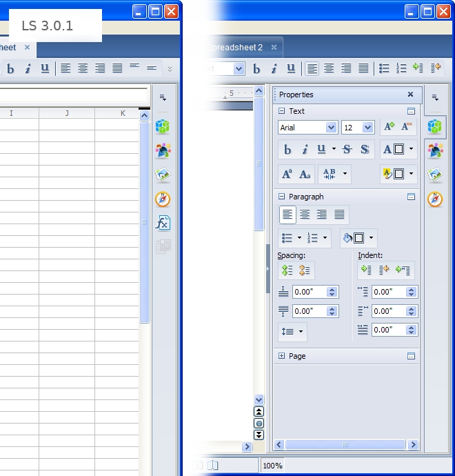Select Align Left in the Paragraph panel

(287, 215)
